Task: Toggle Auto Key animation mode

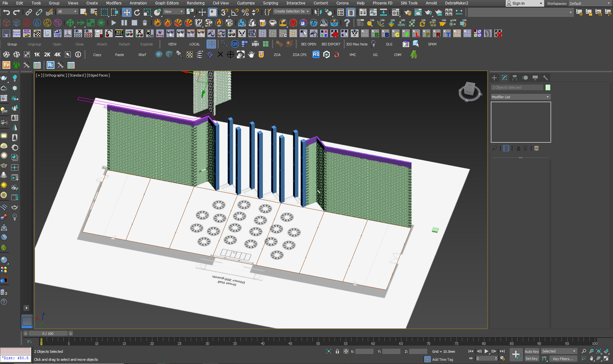Action: click(x=531, y=351)
